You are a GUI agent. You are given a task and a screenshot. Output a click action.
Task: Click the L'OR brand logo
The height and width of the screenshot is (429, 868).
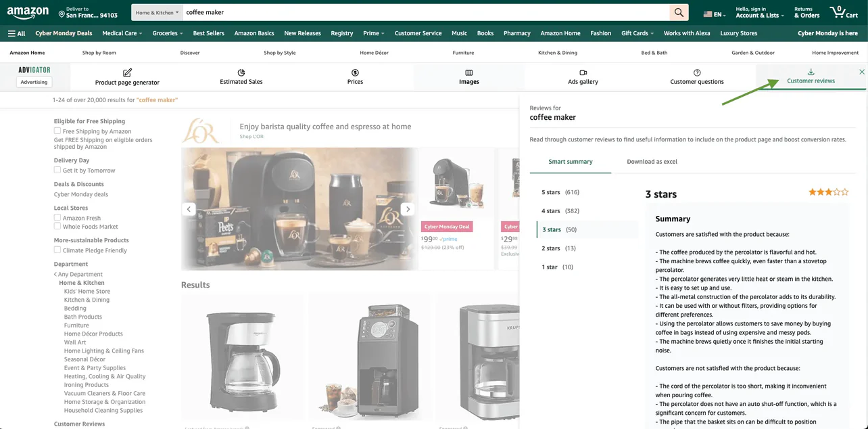(x=201, y=131)
